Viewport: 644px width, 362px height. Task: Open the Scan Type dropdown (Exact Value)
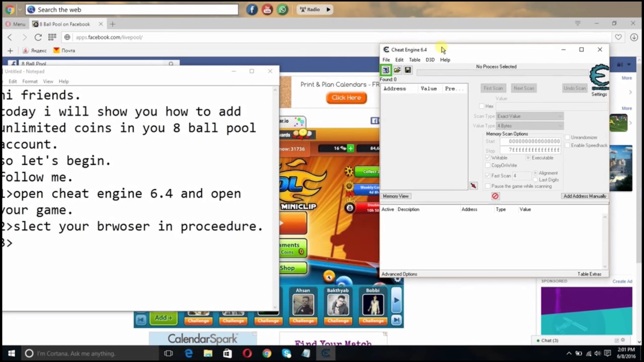point(530,116)
